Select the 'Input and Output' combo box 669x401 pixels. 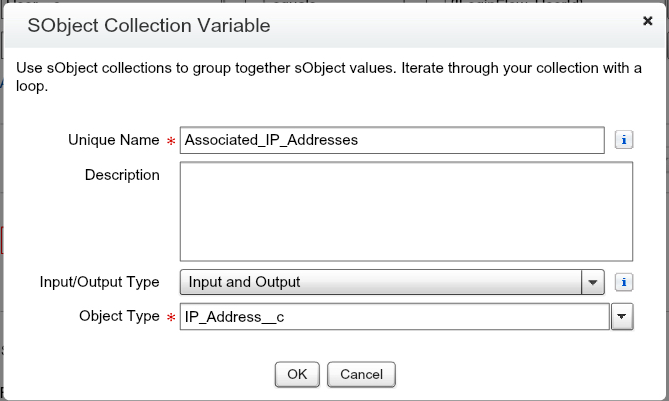tap(381, 282)
